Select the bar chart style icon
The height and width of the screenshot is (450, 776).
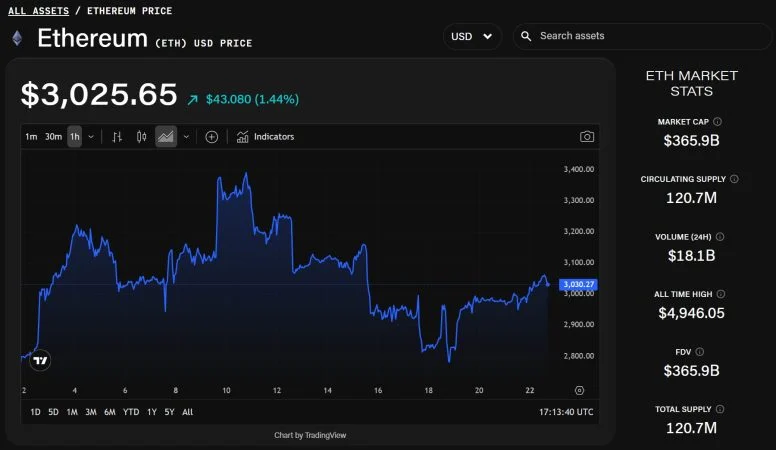(117, 137)
